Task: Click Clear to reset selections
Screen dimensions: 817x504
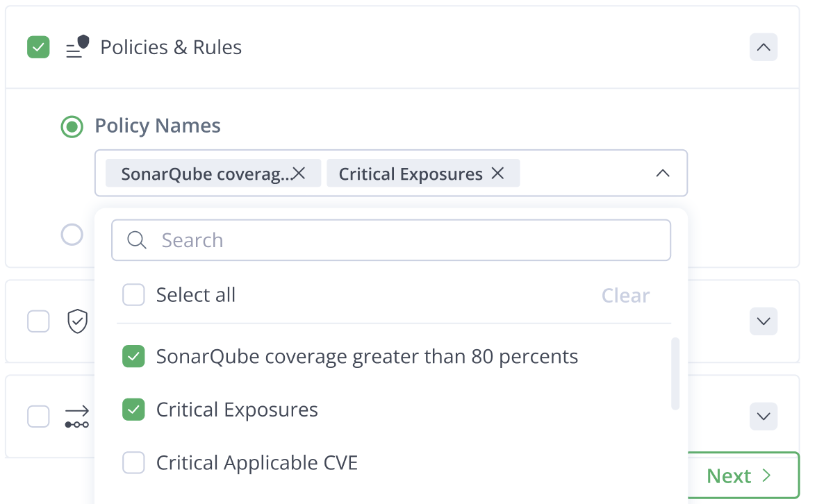Action: tap(625, 295)
